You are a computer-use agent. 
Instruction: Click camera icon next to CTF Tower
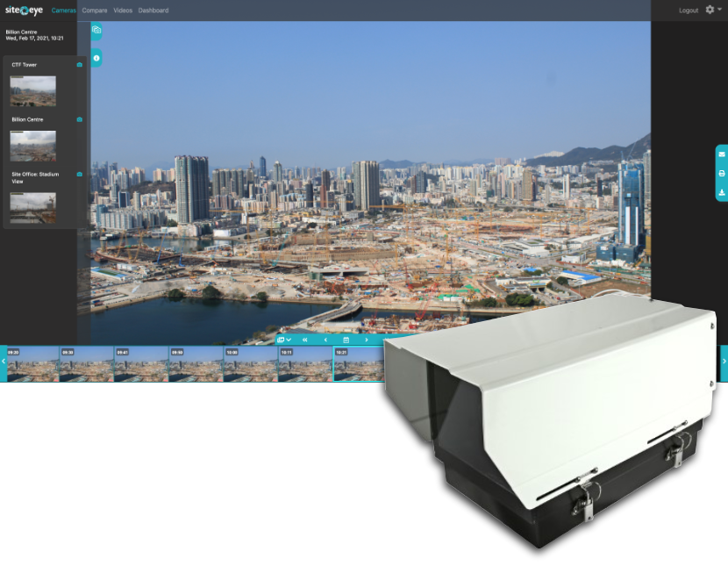80,65
